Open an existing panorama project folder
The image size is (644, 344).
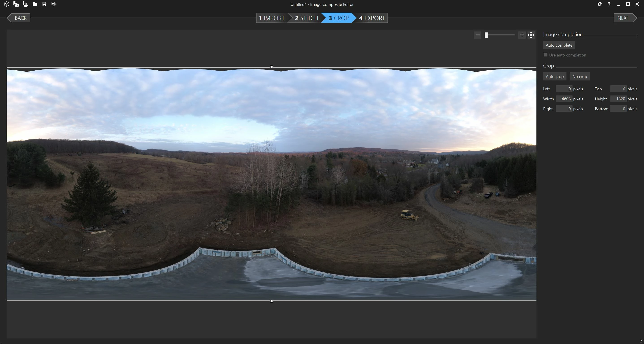click(35, 4)
